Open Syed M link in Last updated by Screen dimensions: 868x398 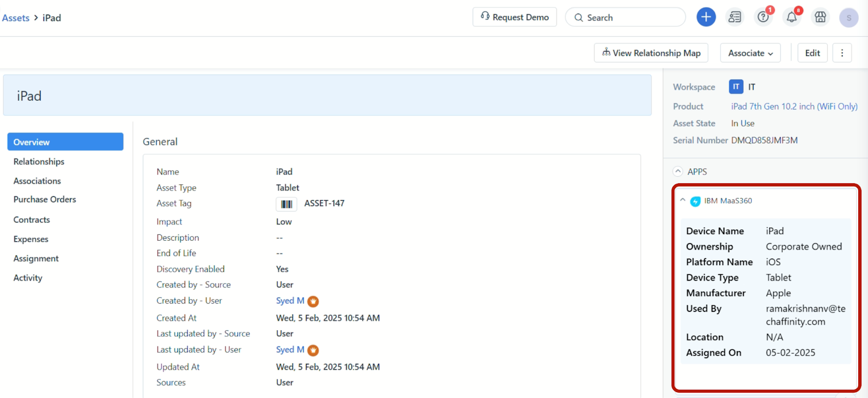point(290,350)
